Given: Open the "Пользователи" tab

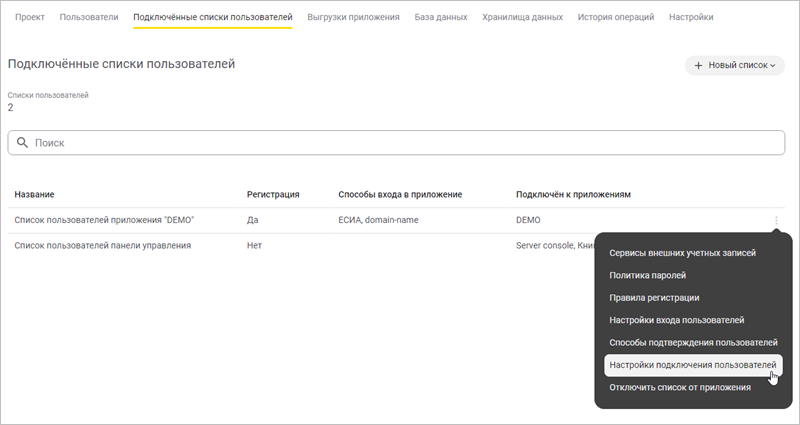Looking at the screenshot, I should (89, 17).
